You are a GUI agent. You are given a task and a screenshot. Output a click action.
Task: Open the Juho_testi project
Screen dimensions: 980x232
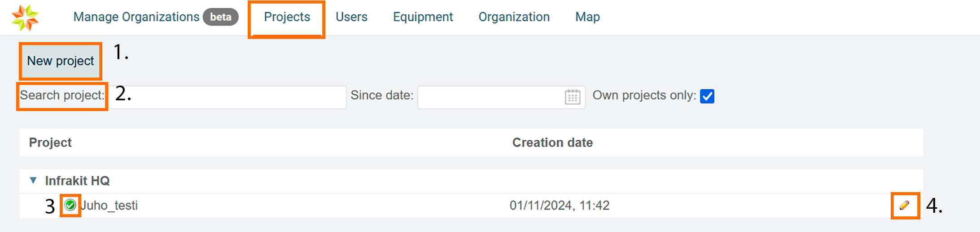(x=109, y=206)
